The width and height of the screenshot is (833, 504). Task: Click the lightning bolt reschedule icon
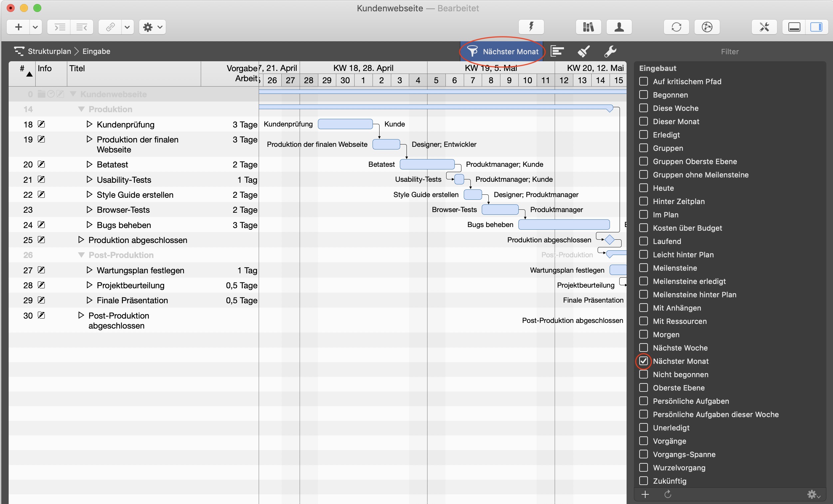point(531,27)
